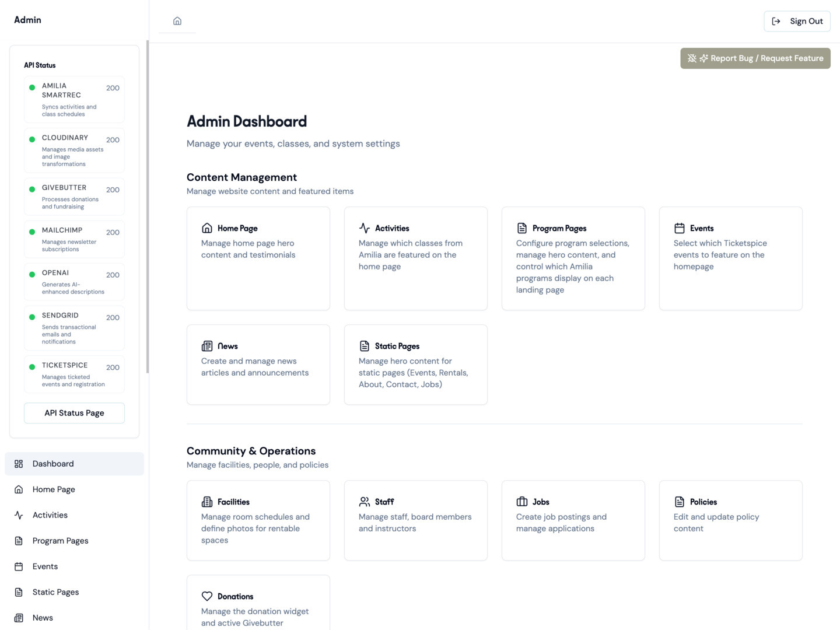Click the file icon beside sidebar Static Pages
This screenshot has height=630, width=840.
point(19,592)
